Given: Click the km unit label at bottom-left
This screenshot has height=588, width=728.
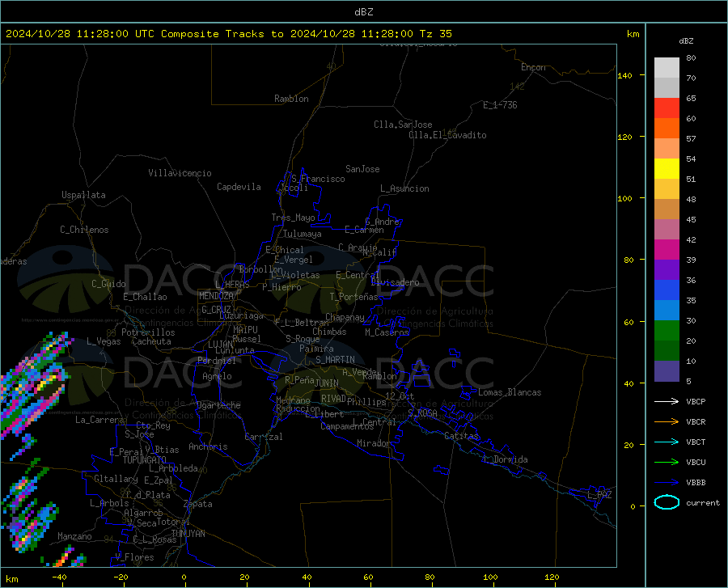Looking at the screenshot, I should [12, 579].
